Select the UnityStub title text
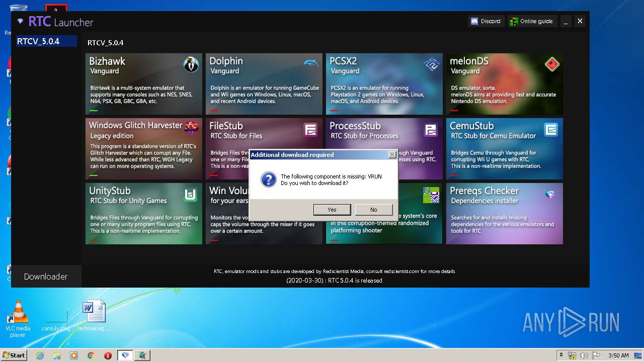Screen dimensions: 644x362 tap(110, 191)
